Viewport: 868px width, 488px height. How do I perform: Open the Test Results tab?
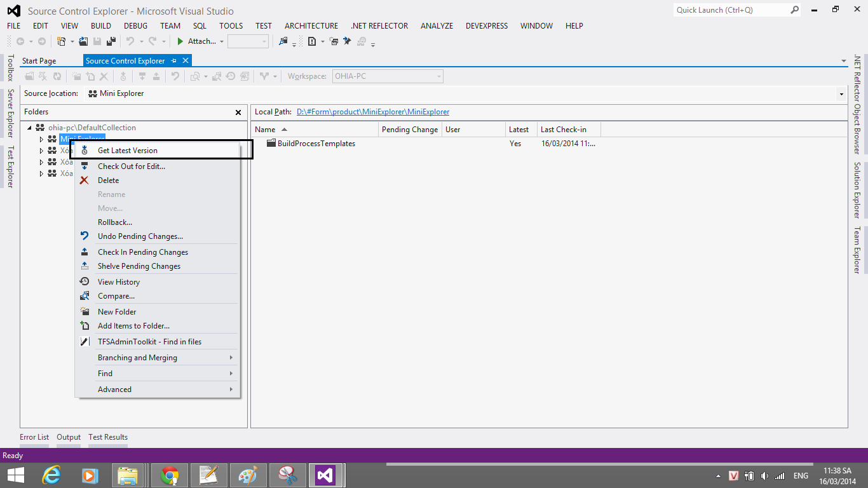click(108, 437)
